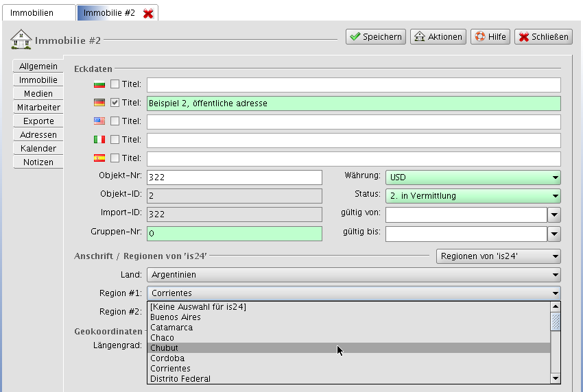Open Hilfe with the lifebuoy button
This screenshot has height=392, width=583.
(490, 37)
